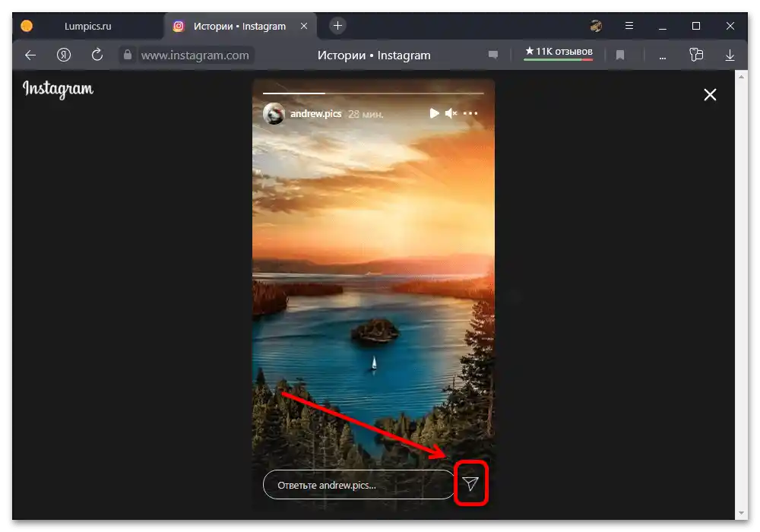Click the story progress bar
The image size is (760, 532).
point(373,93)
